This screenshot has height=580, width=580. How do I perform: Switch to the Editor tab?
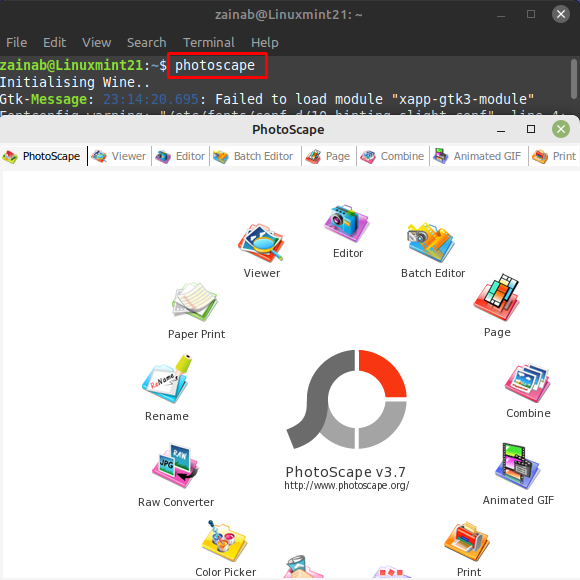tap(180, 156)
